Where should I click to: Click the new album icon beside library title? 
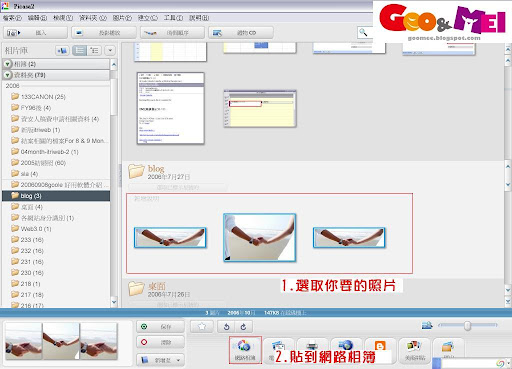click(x=62, y=51)
